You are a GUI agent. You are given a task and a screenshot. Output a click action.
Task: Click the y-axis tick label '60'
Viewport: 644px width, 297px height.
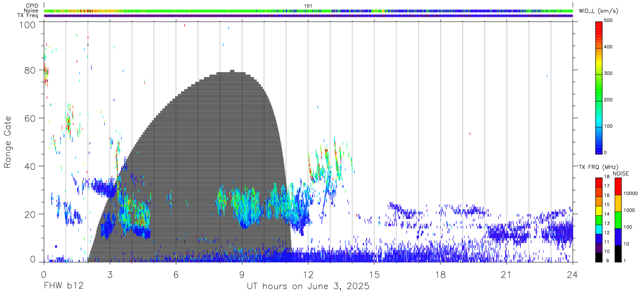[x=30, y=118]
